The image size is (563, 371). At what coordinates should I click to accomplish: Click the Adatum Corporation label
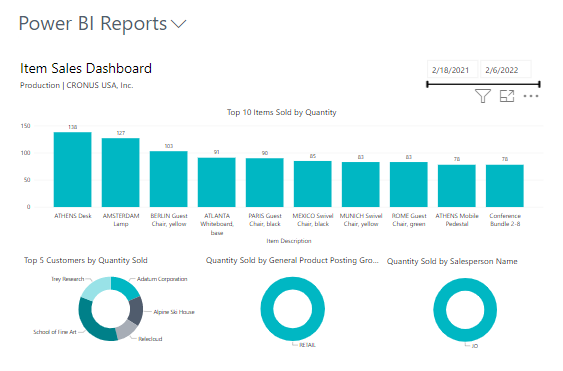coord(162,279)
